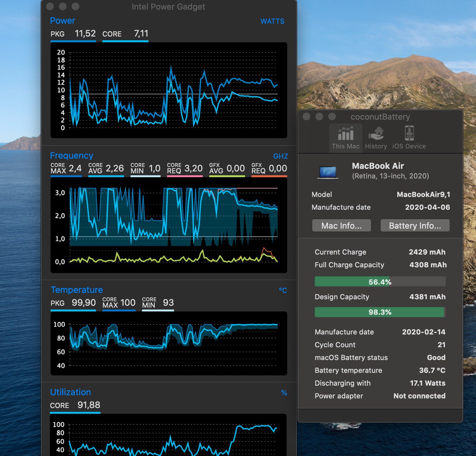Click the CORE AVG frequency value 2,26
This screenshot has height=456, width=476.
[x=115, y=168]
